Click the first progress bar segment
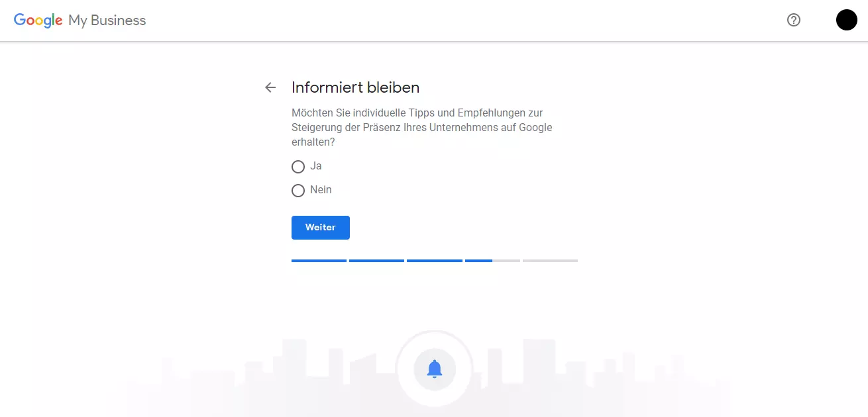Viewport: 868px width, 417px height. (x=319, y=261)
